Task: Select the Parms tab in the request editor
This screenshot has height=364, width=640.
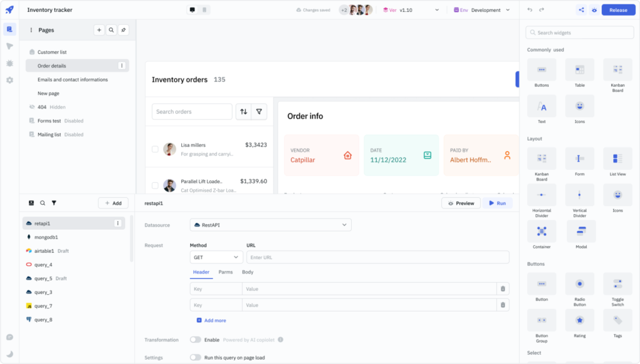Action: [x=226, y=272]
